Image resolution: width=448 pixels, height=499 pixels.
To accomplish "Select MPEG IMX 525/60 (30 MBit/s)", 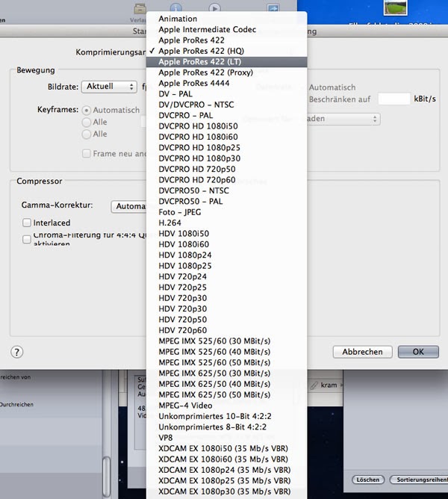I will (226, 341).
